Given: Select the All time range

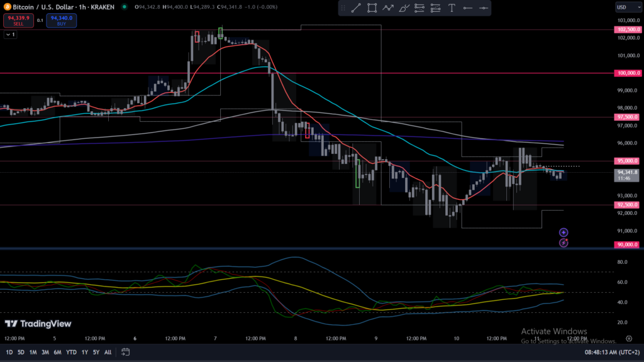Looking at the screenshot, I should pos(108,352).
